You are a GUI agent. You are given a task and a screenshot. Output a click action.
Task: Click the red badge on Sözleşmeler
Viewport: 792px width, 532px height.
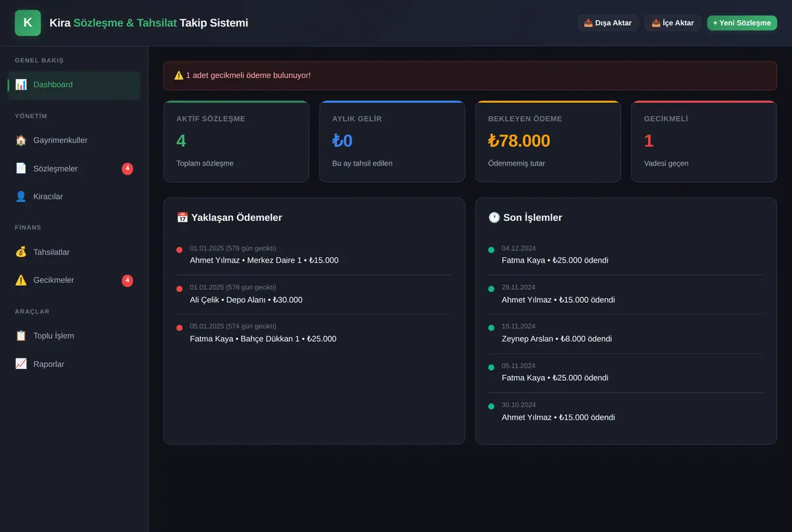click(127, 168)
